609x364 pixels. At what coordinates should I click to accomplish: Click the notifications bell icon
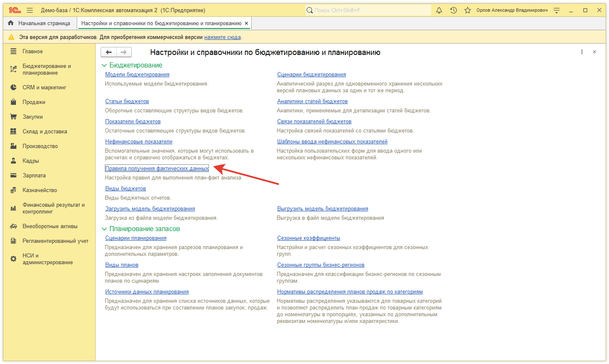439,10
